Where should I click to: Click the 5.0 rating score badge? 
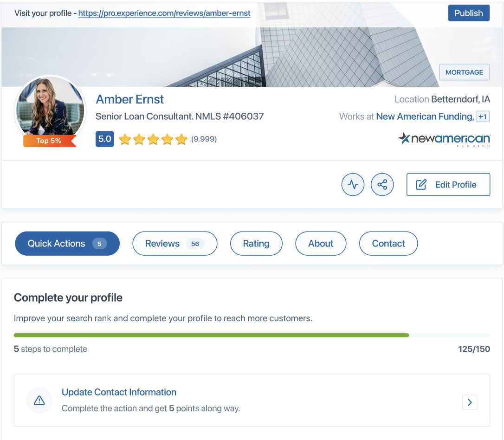tap(105, 139)
